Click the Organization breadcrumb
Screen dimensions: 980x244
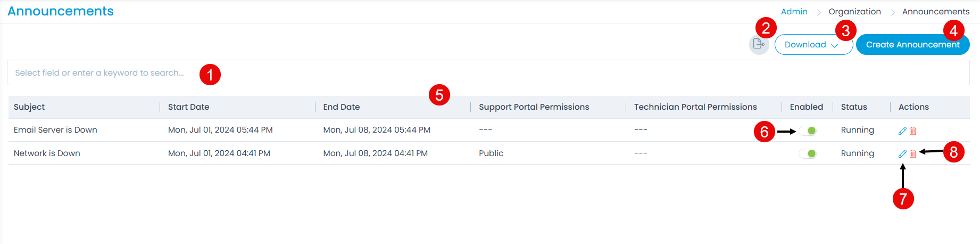click(854, 12)
